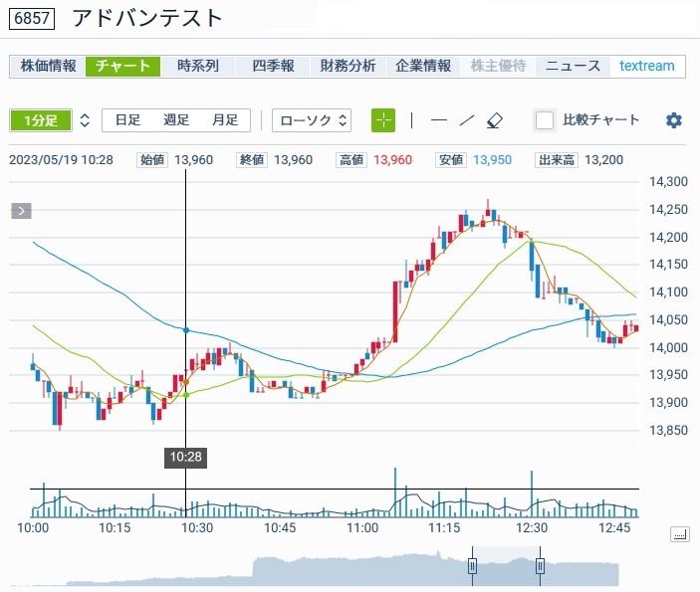Open the textream link
Screen dimensions: 700x592
coord(646,67)
